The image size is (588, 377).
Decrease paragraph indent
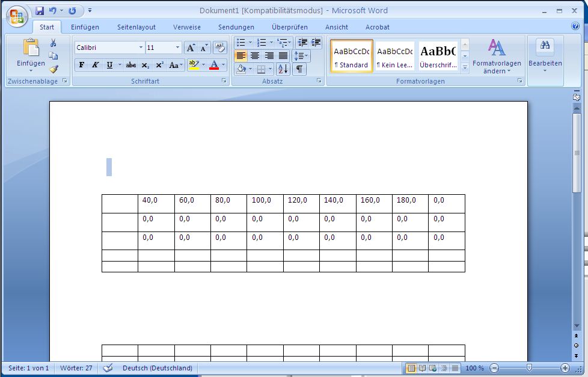[x=302, y=42]
